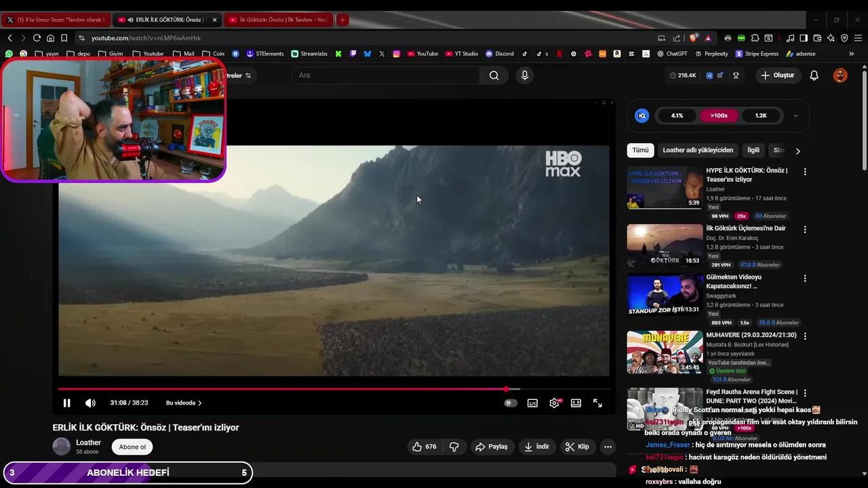Open the 'depo' bookmarks folder
Screen dimensions: 868x488
click(79, 54)
